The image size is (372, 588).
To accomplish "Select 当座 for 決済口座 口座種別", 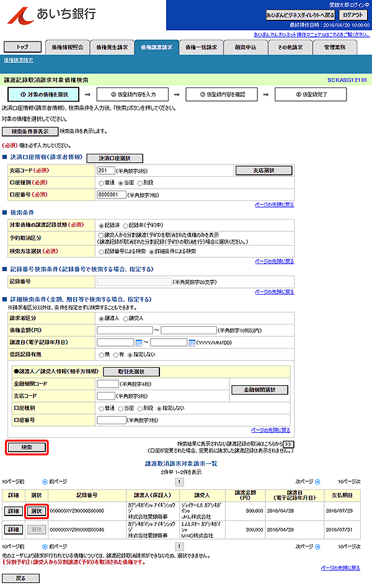I will (121, 183).
